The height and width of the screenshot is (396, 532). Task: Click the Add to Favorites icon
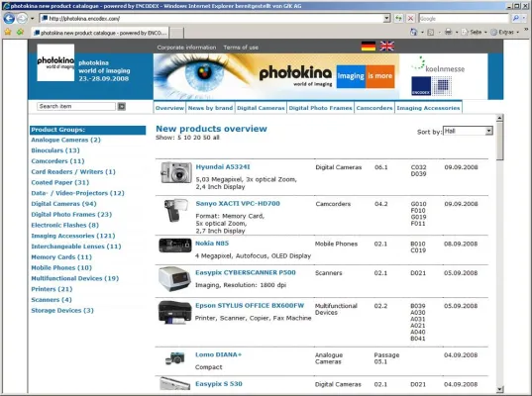click(x=20, y=32)
